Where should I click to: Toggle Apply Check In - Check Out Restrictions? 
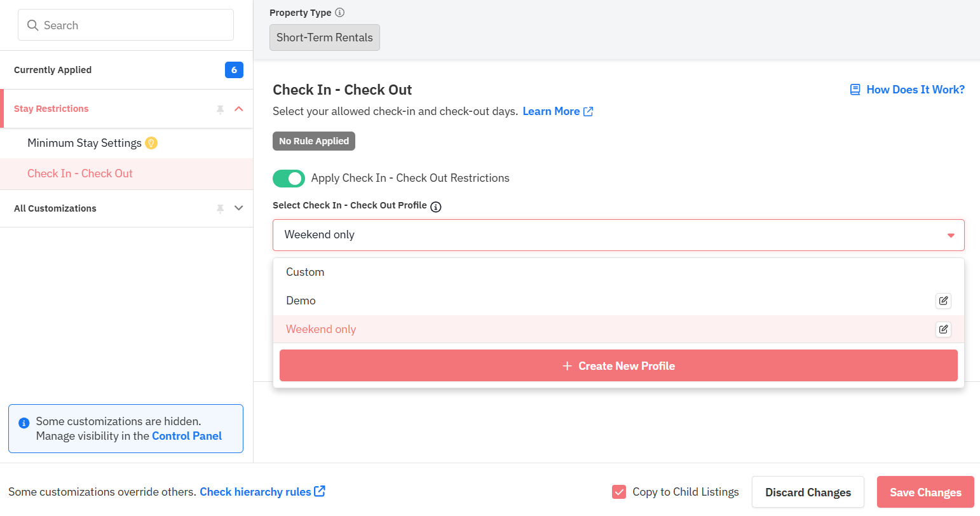click(289, 179)
